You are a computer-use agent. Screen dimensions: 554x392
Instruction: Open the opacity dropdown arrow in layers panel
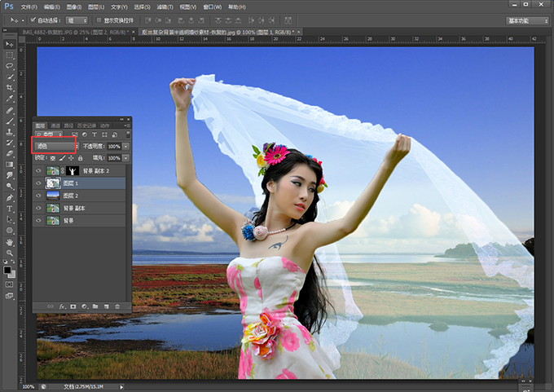tap(125, 146)
